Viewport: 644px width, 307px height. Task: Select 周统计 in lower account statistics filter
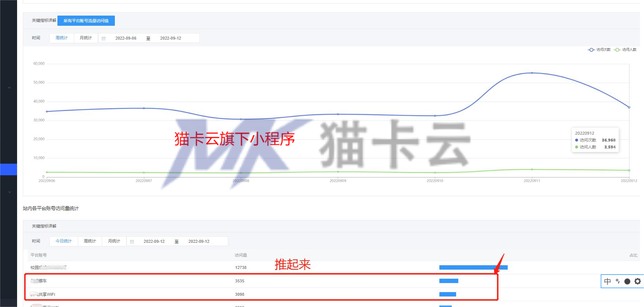(x=90, y=241)
